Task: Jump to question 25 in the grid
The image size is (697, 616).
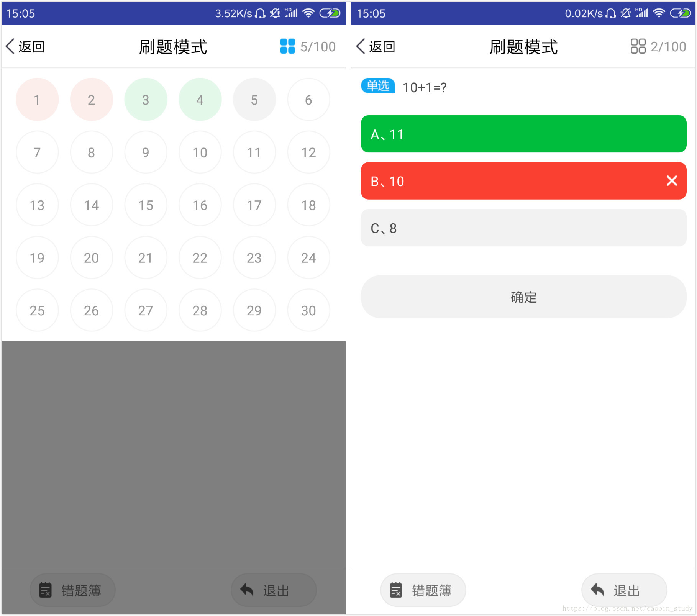Action: click(x=37, y=310)
